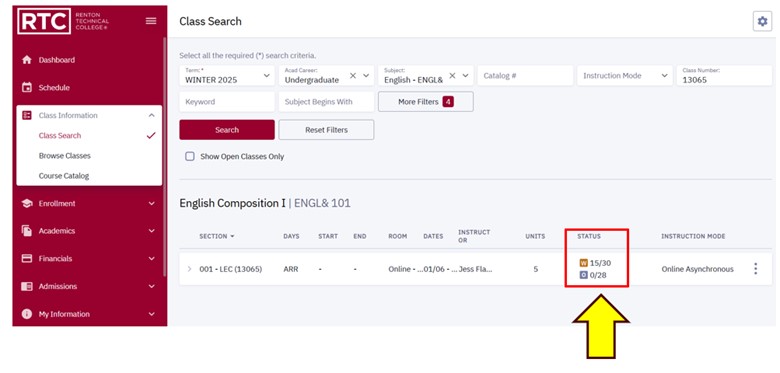Click the Reset Filters button
Screen dimensions: 780x373
326,130
